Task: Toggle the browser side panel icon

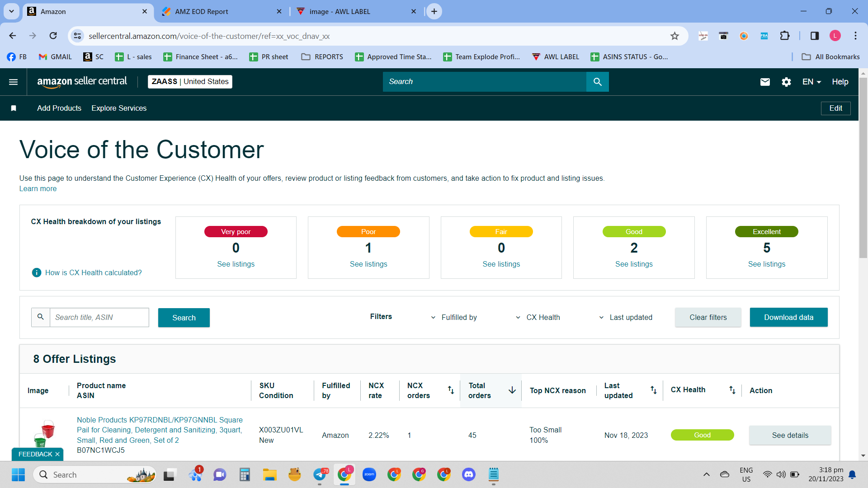Action: [x=815, y=36]
